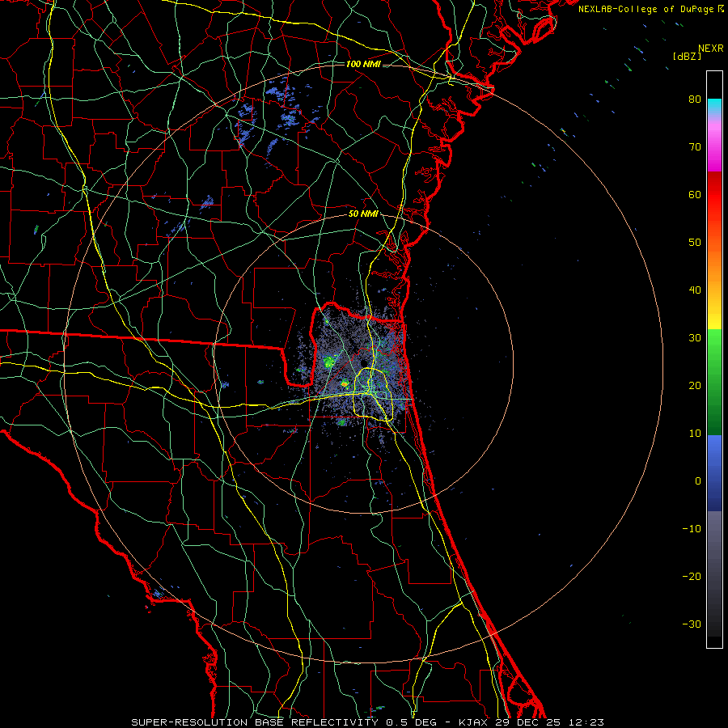This screenshot has height=728, width=728.
Task: Click the blue segment of the color scale
Action: (714, 473)
